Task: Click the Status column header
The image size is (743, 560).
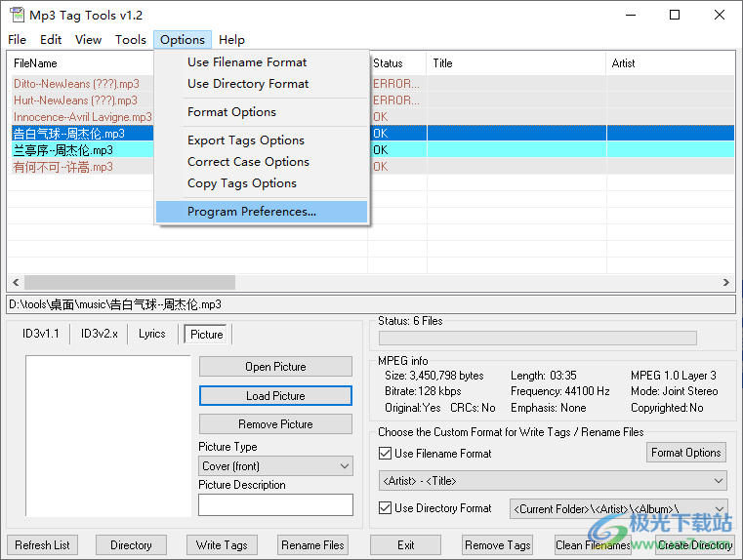Action: 388,63
